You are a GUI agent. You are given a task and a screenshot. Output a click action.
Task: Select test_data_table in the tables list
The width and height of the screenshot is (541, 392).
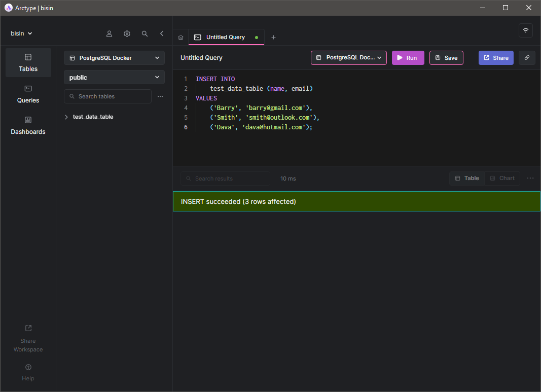tap(93, 117)
